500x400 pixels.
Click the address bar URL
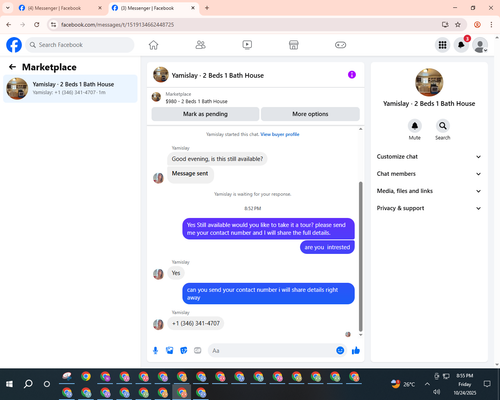coord(117,25)
